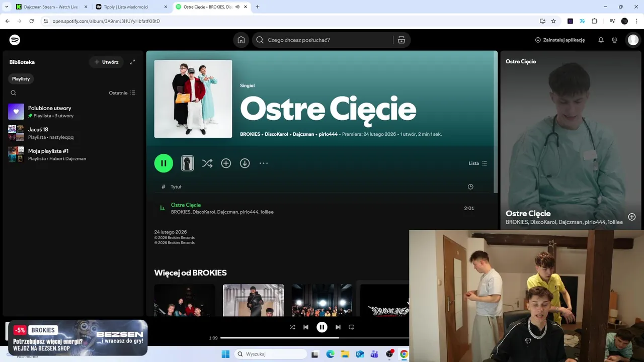Add now-playing song to liked songs
The width and height of the screenshot is (644, 362).
[632, 217]
